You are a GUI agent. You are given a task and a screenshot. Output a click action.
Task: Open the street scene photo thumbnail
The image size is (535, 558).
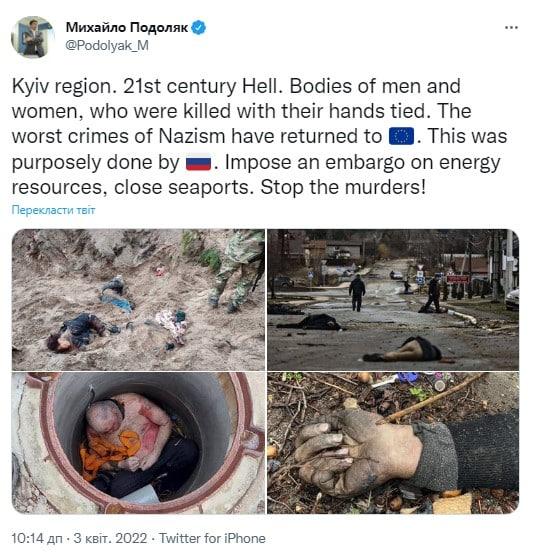coord(393,300)
